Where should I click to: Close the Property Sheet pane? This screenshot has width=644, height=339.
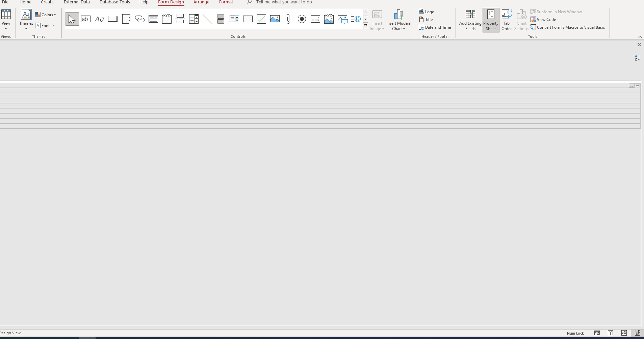pyautogui.click(x=639, y=45)
